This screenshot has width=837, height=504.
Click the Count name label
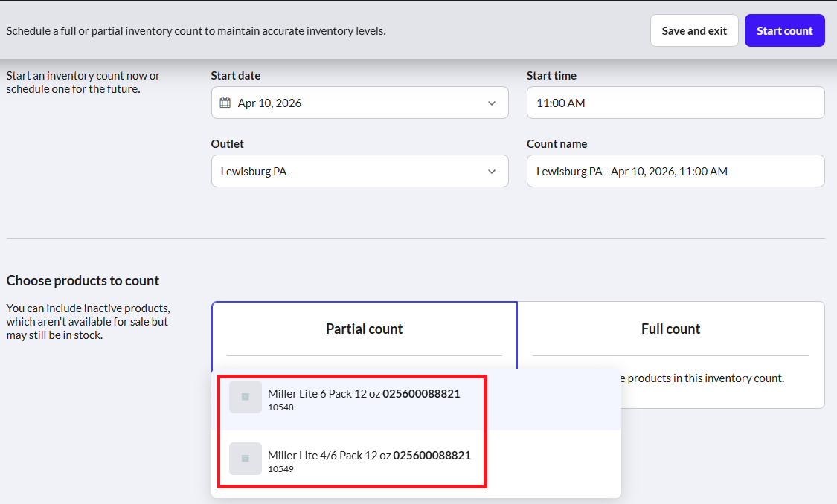pos(557,144)
